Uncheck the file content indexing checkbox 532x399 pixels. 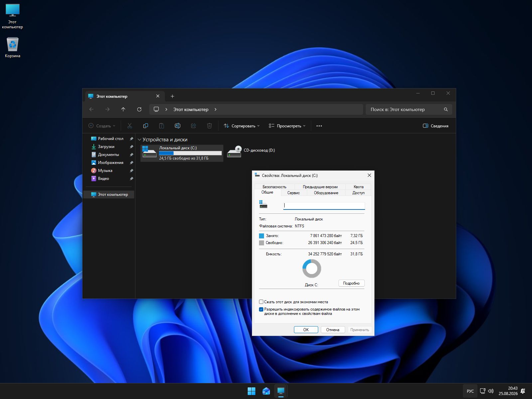pos(261,309)
